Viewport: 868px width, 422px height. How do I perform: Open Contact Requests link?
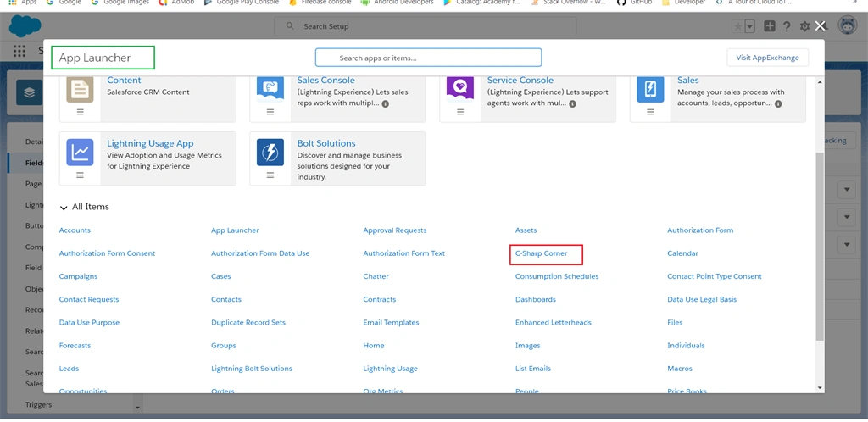[89, 299]
